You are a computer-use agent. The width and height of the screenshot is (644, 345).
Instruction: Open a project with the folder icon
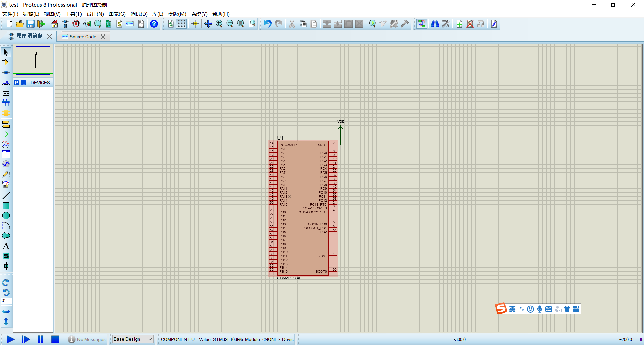point(20,24)
